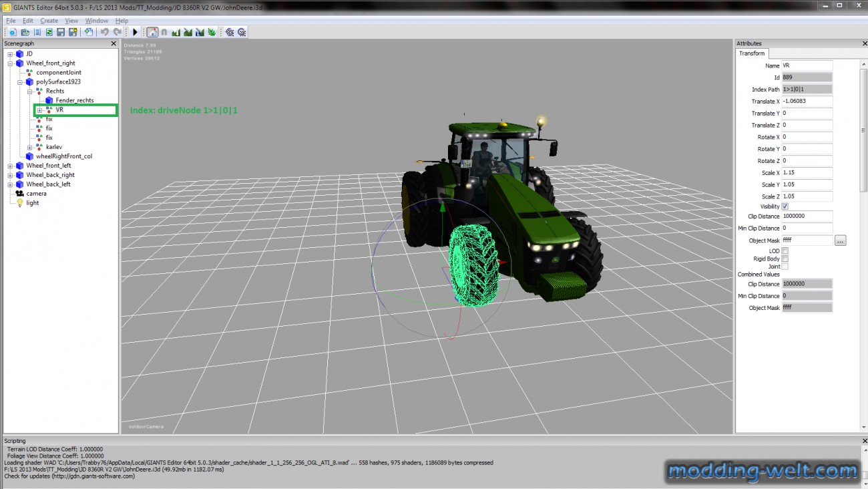Collapse the Wheel_front_right node

(11, 63)
